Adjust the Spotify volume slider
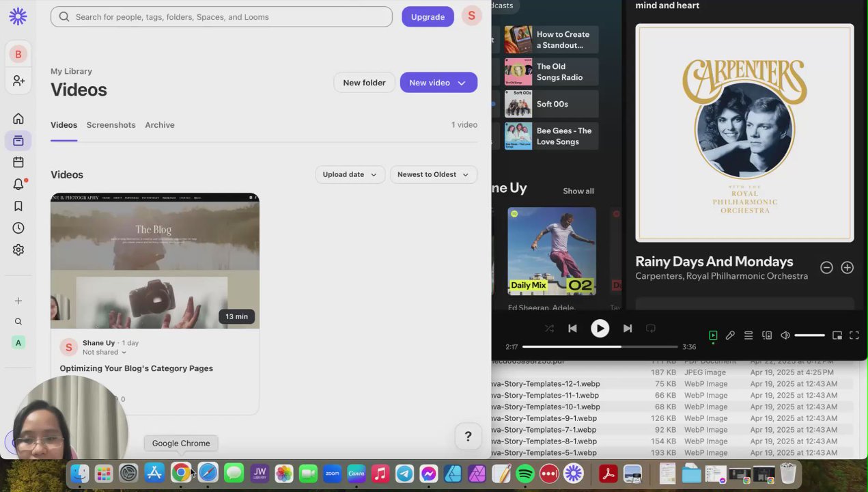868x492 pixels. [810, 336]
